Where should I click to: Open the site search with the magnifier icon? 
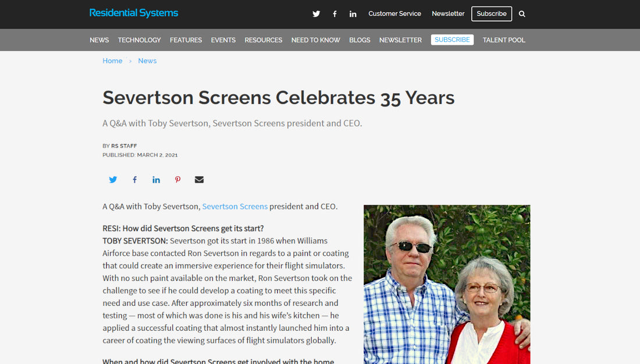(522, 13)
